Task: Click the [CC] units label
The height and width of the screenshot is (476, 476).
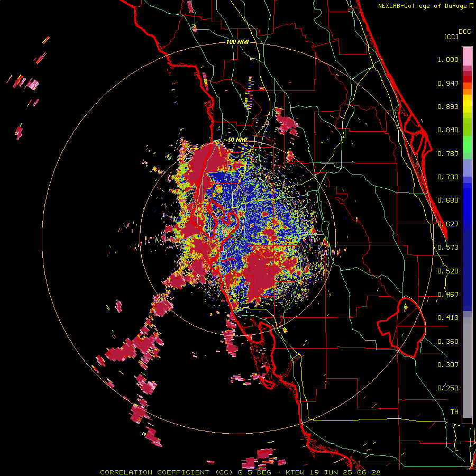Action: coord(451,36)
